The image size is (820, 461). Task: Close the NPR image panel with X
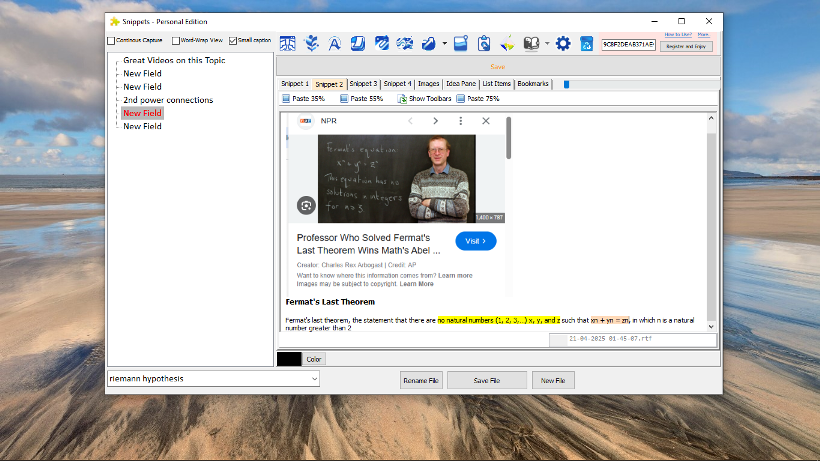coord(486,121)
